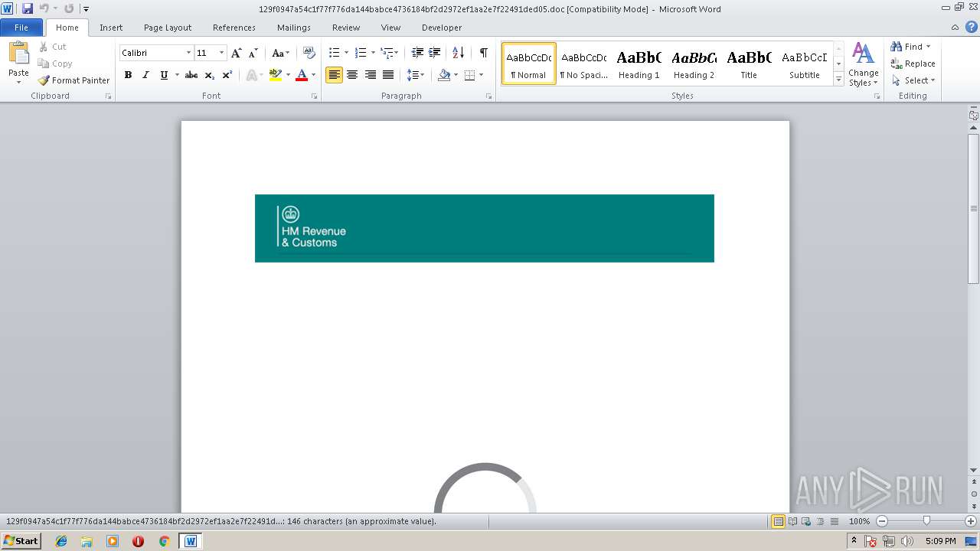
Task: Open the Calibri font name dropdown
Action: tap(188, 53)
